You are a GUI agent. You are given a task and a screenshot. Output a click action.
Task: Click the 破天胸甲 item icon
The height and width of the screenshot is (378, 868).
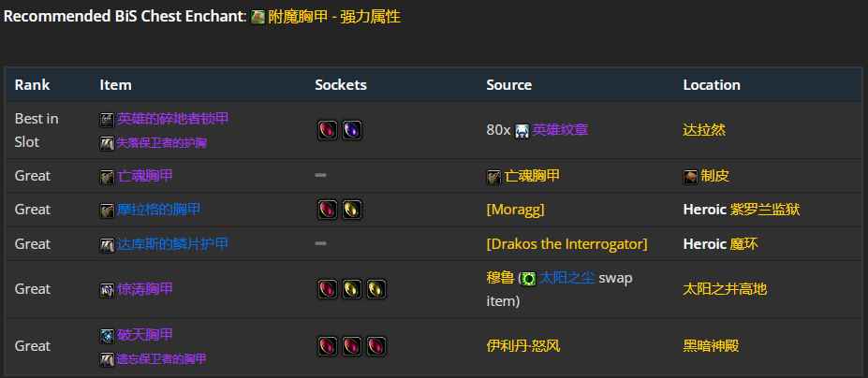[x=107, y=335]
